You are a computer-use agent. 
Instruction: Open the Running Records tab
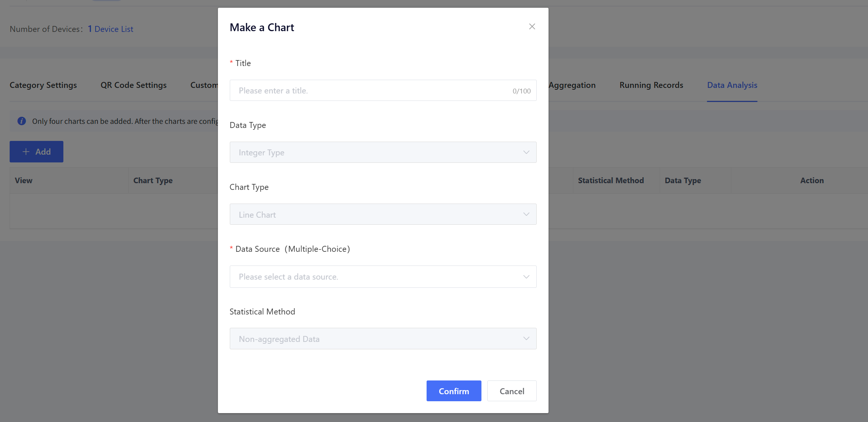click(651, 85)
